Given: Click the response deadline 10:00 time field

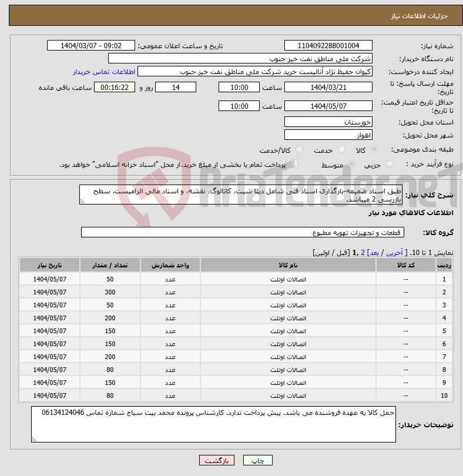Looking at the screenshot, I should [239, 88].
